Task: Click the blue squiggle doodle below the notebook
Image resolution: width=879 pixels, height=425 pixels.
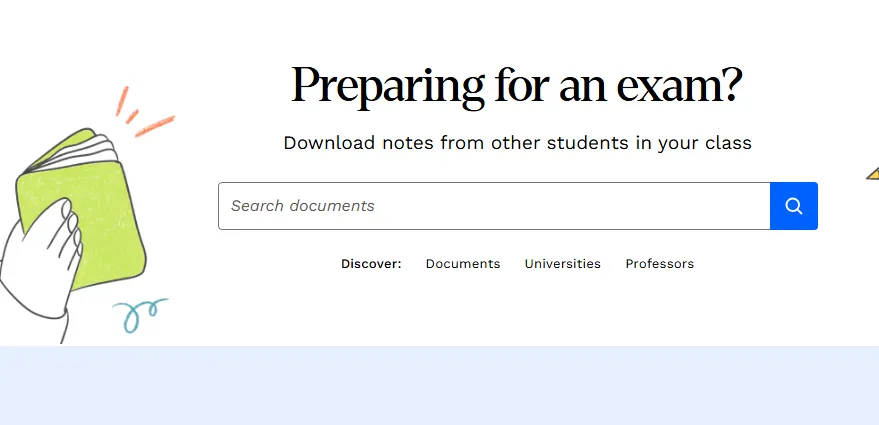Action: 140,312
